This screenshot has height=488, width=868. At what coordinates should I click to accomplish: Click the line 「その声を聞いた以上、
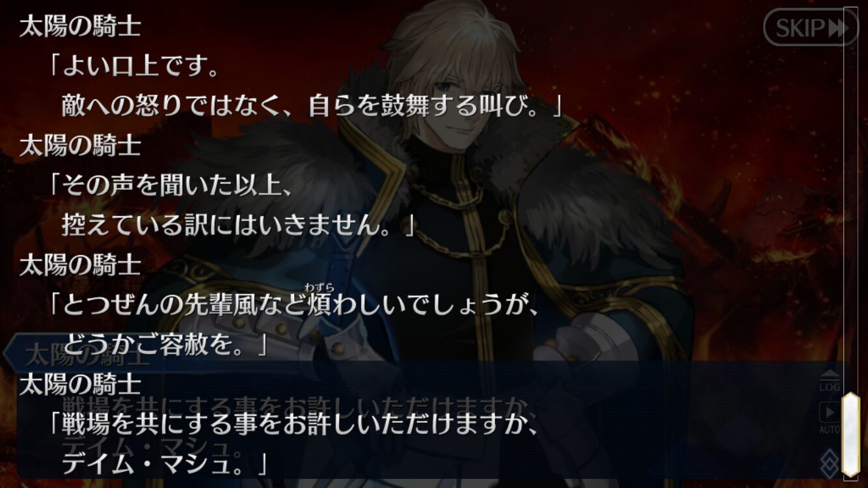click(x=169, y=185)
